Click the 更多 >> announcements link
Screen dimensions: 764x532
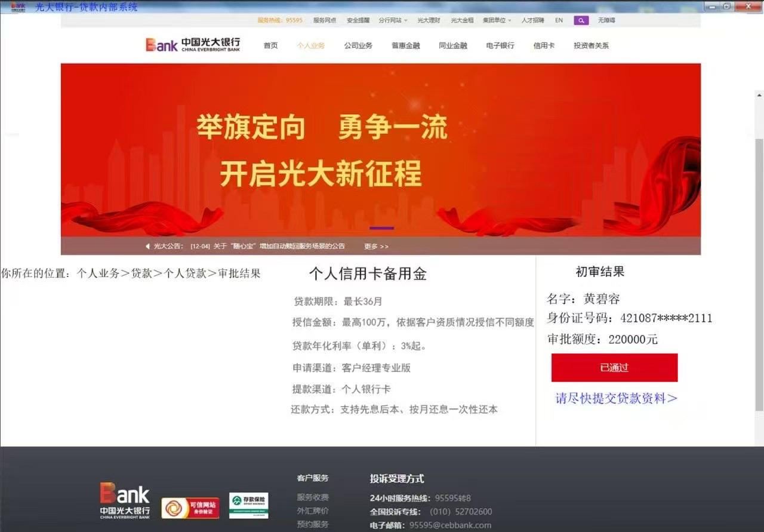point(376,246)
